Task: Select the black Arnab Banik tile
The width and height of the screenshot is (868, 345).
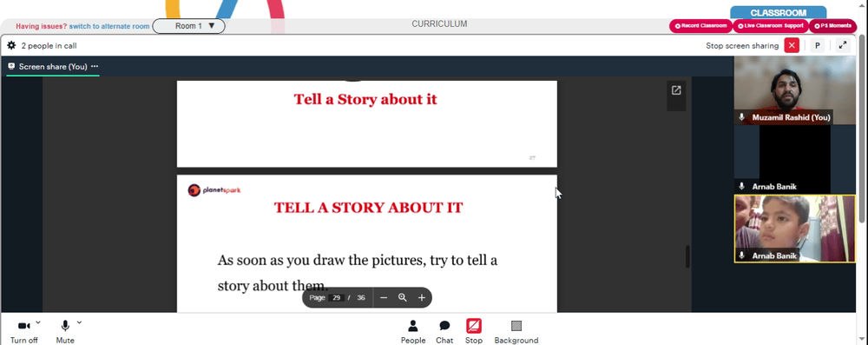Action: pos(794,159)
